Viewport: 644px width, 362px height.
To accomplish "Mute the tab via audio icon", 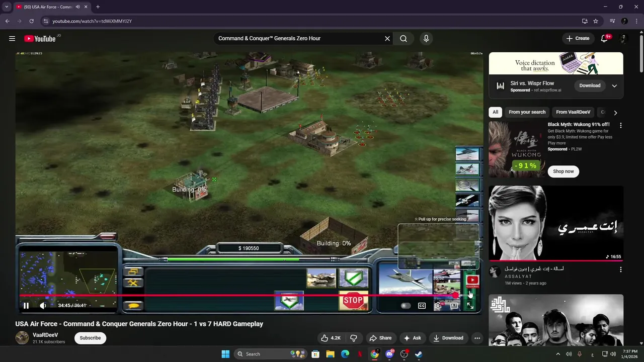I will pyautogui.click(x=77, y=7).
